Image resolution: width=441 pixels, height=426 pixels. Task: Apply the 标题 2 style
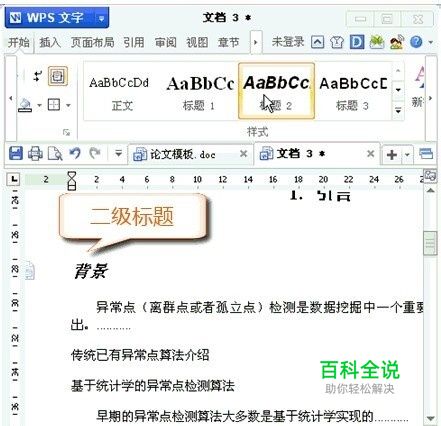click(x=276, y=91)
